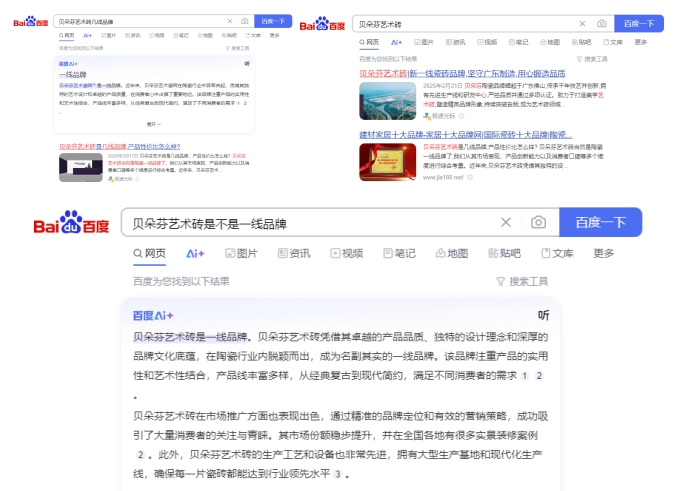Click 百度一下 in the large bottom Baidu page
Screen dimensions: 679x491
(600, 222)
